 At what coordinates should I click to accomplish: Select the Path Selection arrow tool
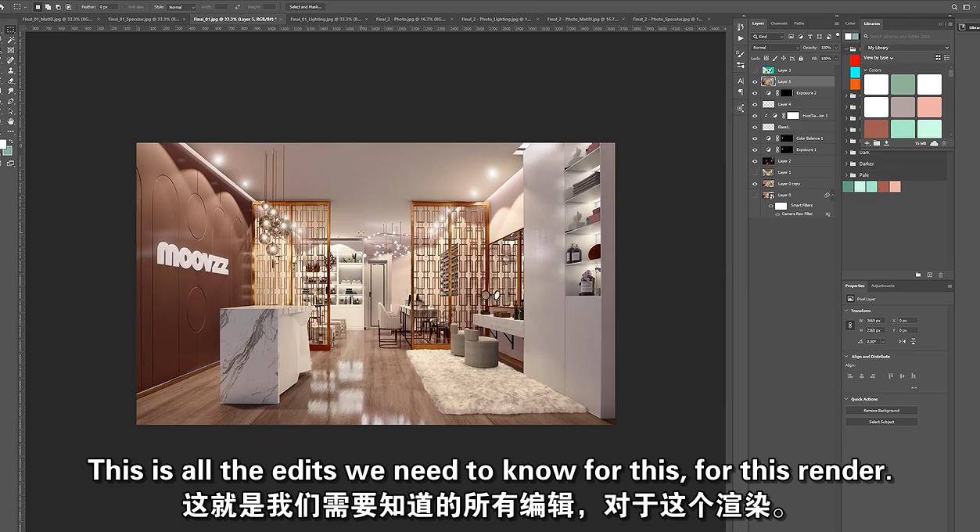pyautogui.click(x=11, y=111)
